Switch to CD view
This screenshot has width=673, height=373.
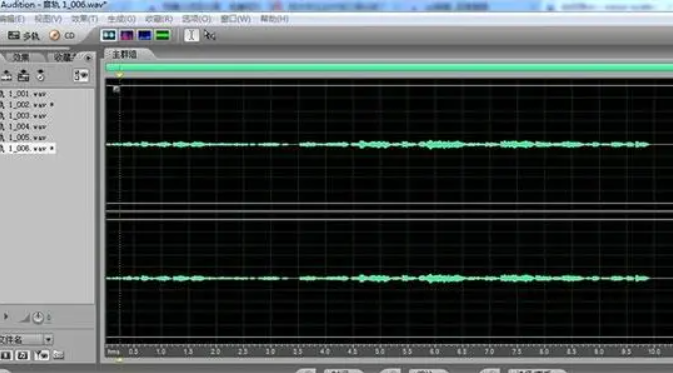tap(62, 36)
